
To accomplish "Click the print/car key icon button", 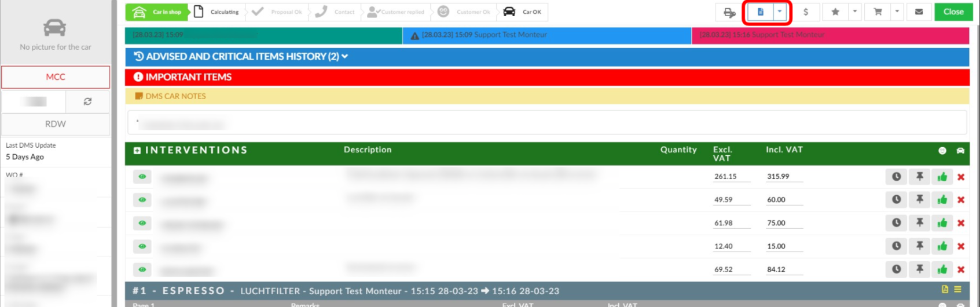I will [729, 12].
